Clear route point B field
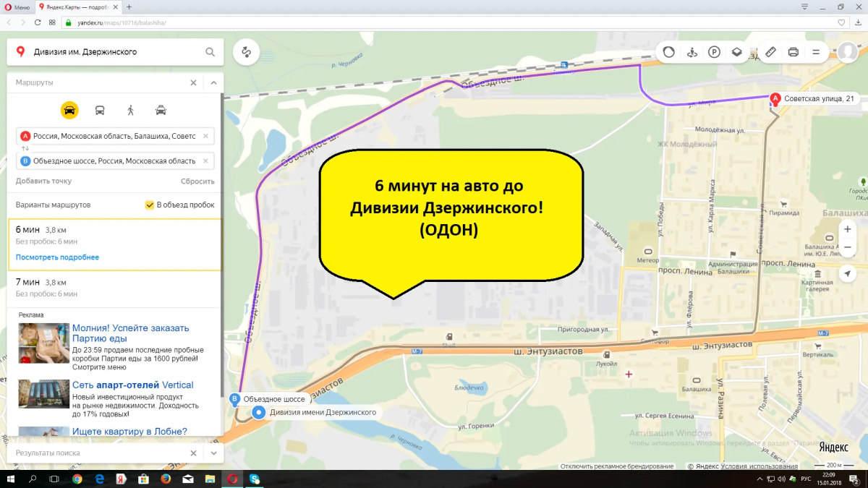Viewport: 868px width, 488px height. (205, 160)
